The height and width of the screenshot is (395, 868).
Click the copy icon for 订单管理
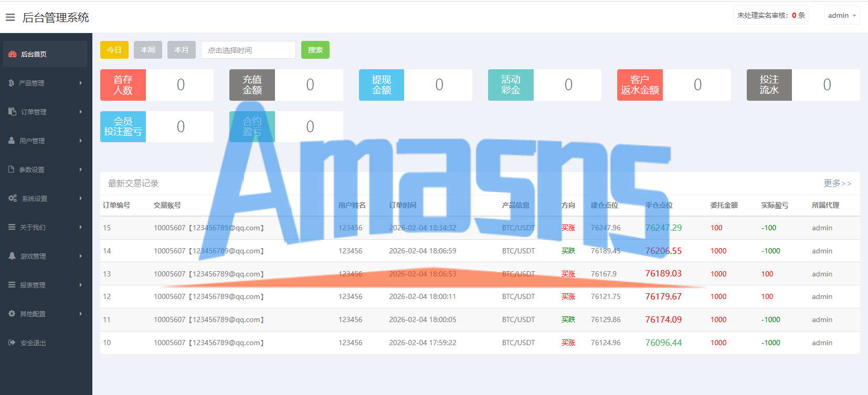pyautogui.click(x=13, y=112)
